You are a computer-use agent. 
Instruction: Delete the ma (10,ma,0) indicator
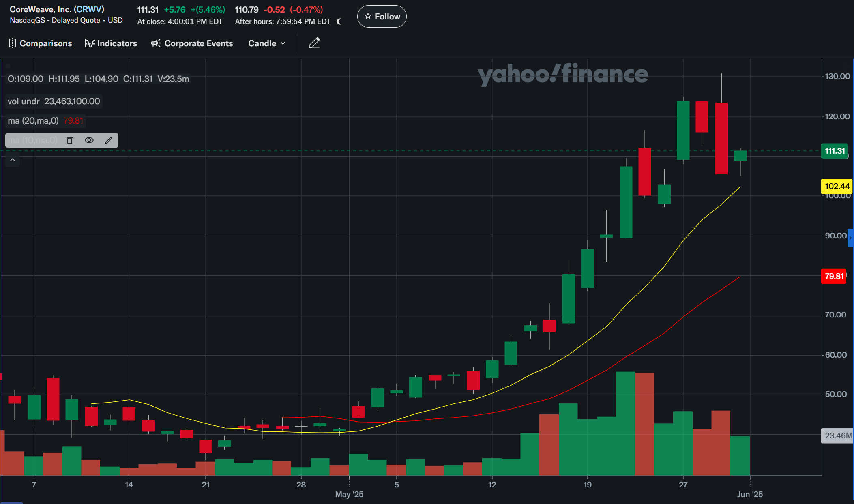70,140
